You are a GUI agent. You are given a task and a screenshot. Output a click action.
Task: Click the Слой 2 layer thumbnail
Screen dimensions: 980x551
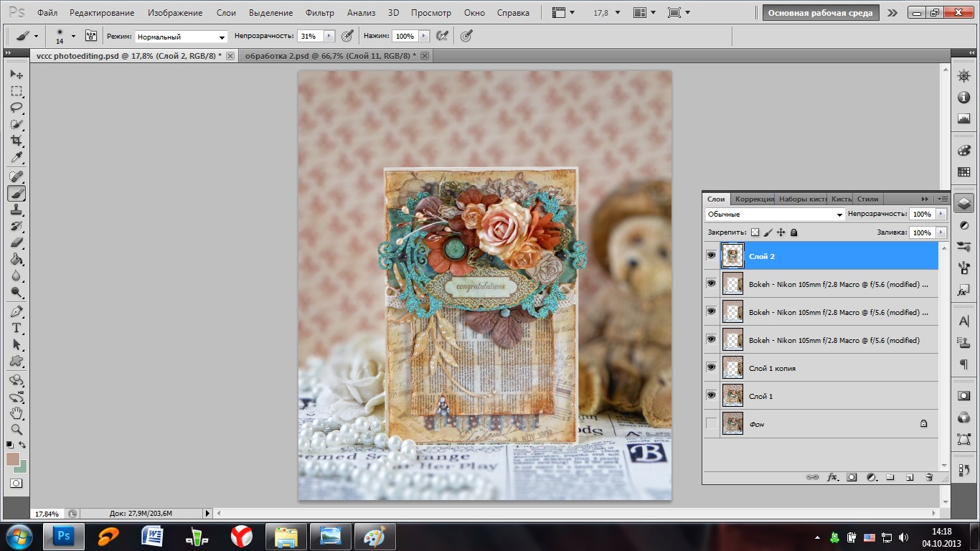click(732, 255)
